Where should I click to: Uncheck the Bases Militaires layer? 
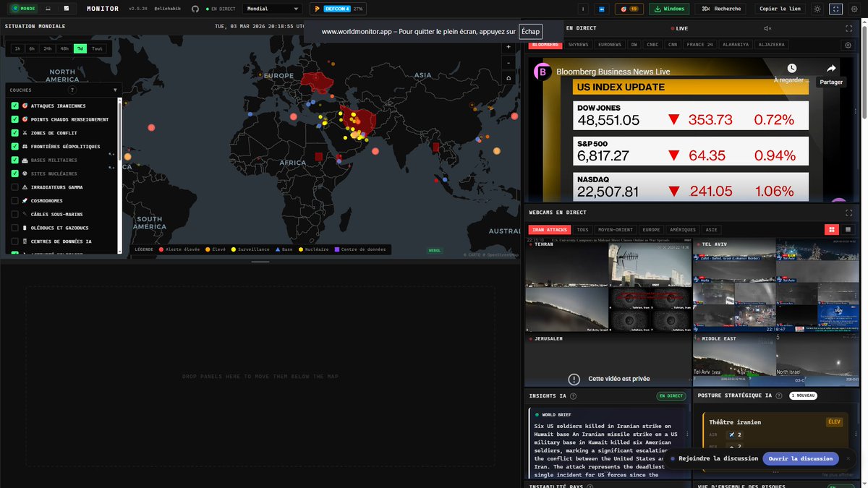tap(14, 160)
